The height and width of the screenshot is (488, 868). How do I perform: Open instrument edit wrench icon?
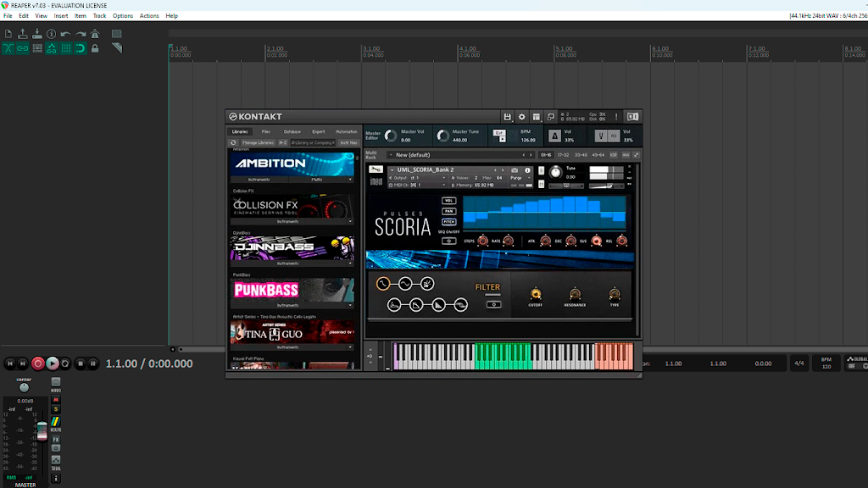[376, 169]
